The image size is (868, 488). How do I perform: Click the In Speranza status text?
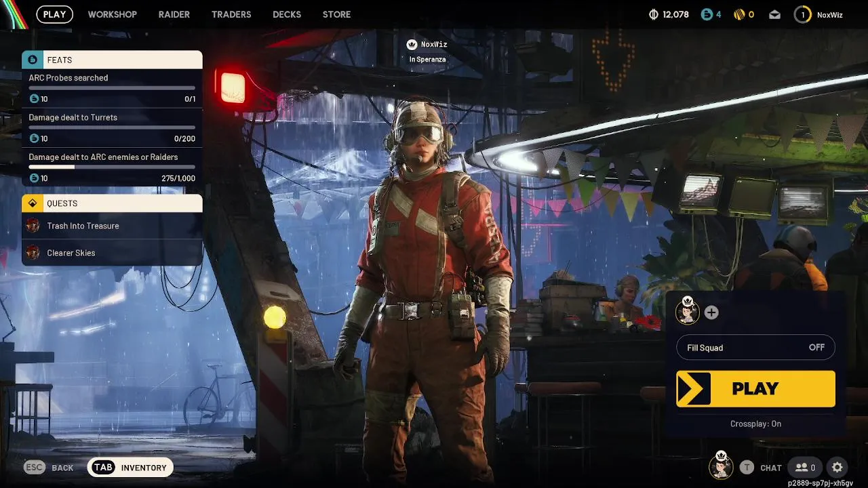[428, 59]
